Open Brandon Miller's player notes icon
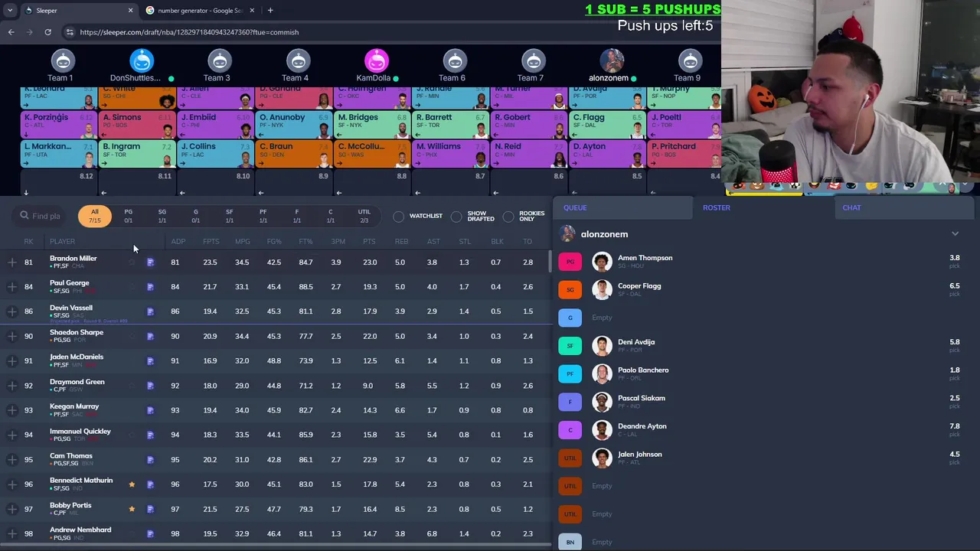 tap(150, 262)
